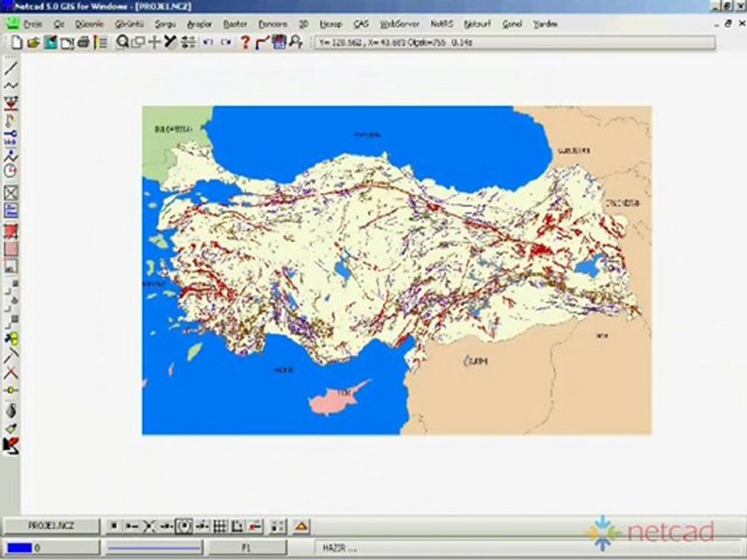Click the red question mark icon
The height and width of the screenshot is (560, 747).
click(245, 42)
